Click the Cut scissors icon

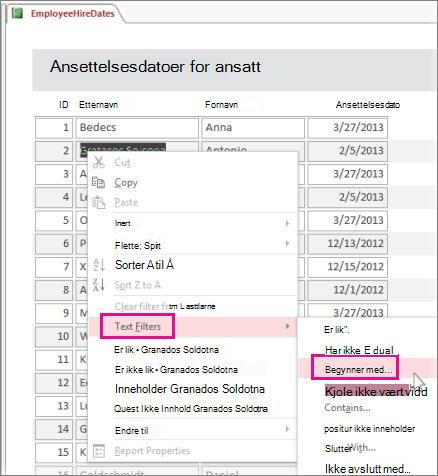coord(99,162)
